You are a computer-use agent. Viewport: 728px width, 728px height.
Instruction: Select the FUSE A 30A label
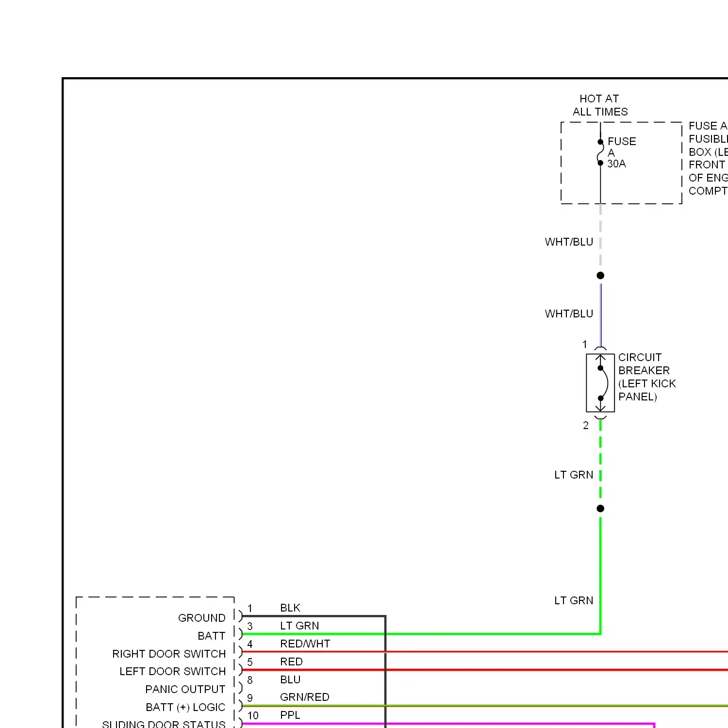tap(621, 152)
